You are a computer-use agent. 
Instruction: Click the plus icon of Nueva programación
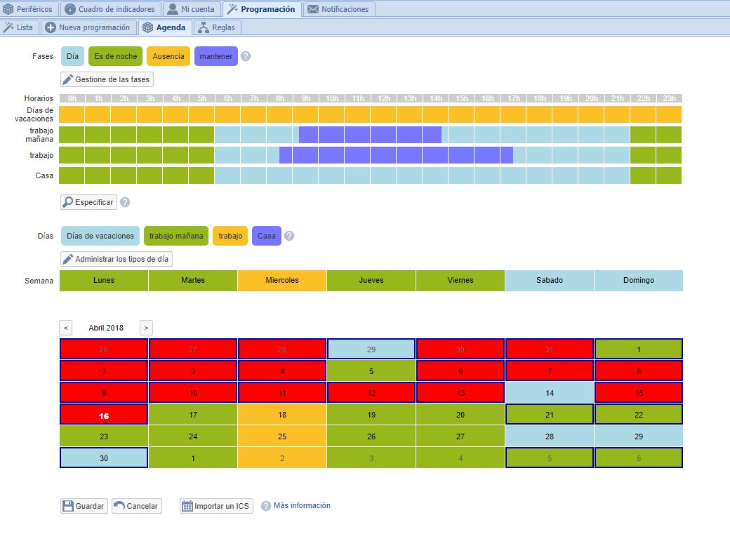51,27
